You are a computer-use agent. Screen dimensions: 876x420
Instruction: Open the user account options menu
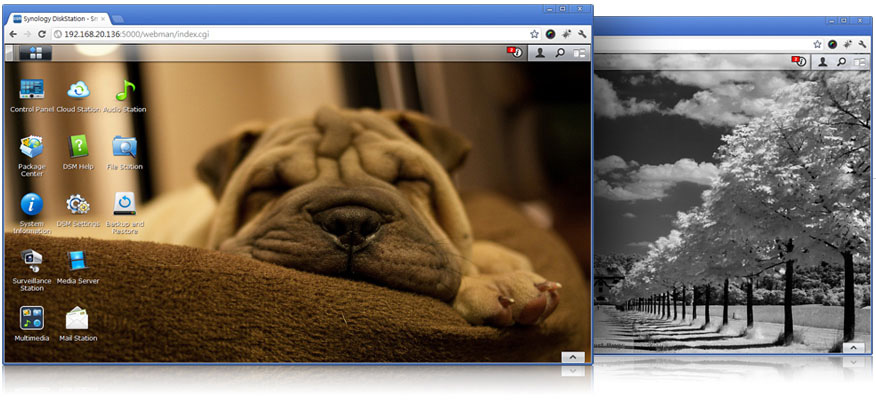point(540,52)
